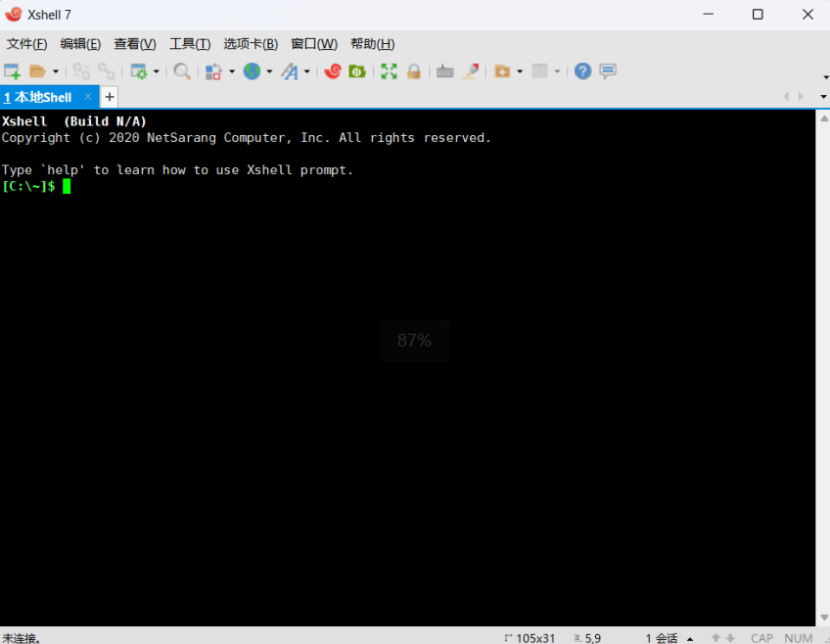Open the 工具 menu
Screen dimensions: 830x644
click(x=189, y=44)
